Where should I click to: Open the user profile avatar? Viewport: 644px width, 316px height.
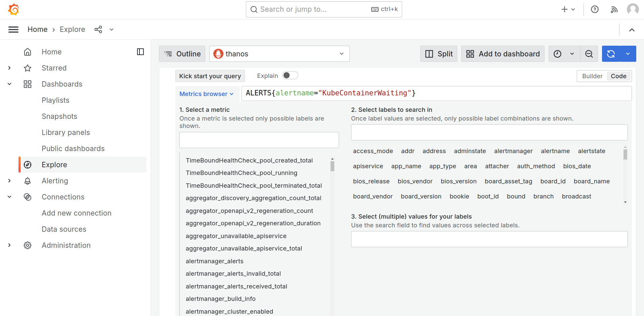pyautogui.click(x=633, y=9)
